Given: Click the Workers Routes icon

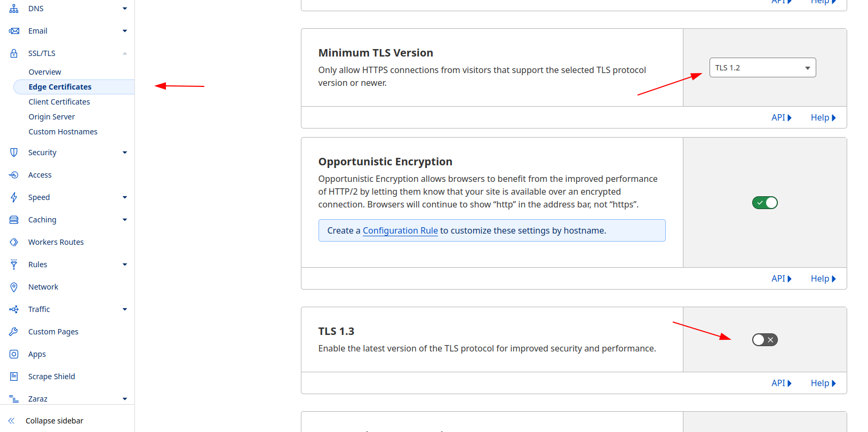Looking at the screenshot, I should 14,242.
